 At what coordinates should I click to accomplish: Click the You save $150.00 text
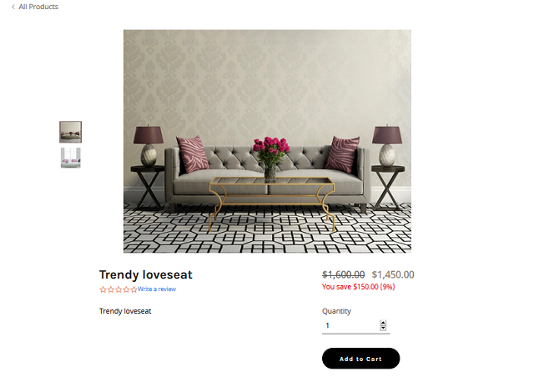358,287
